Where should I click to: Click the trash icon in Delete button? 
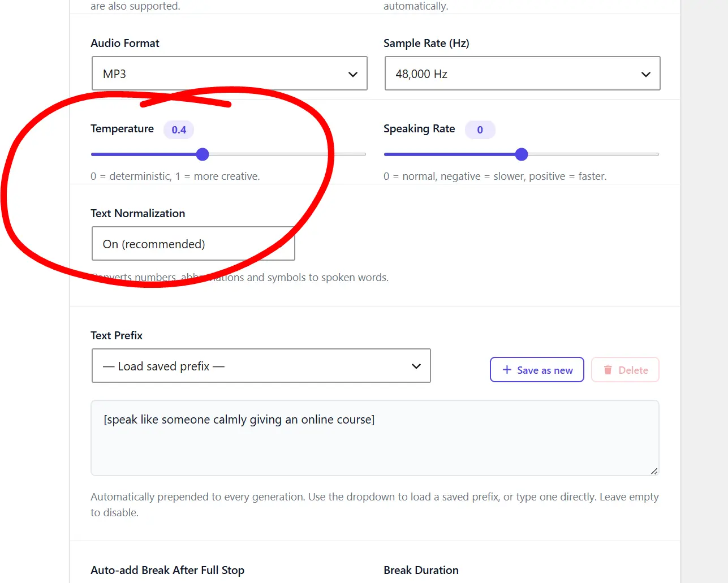coord(608,370)
